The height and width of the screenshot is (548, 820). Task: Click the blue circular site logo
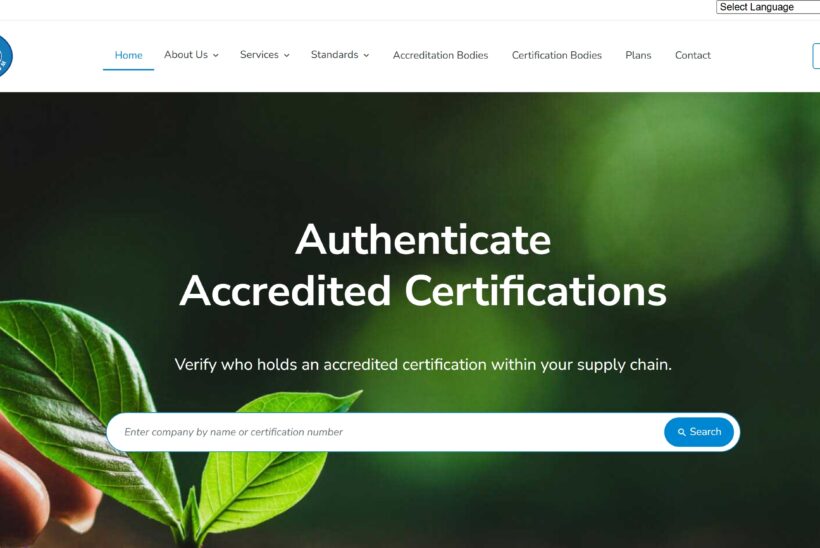tap(5, 56)
